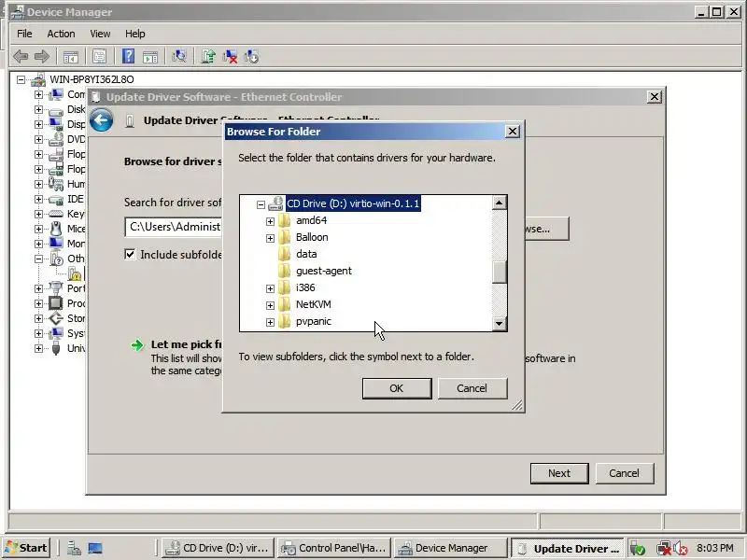The width and height of the screenshot is (747, 560).
Task: Click the folder list scroll down arrow
Action: (x=499, y=324)
